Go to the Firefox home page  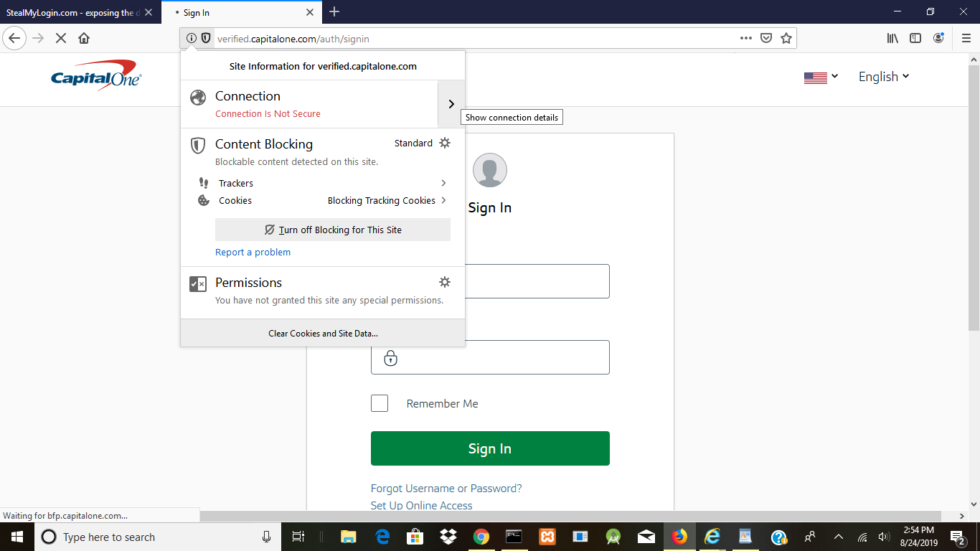point(84,38)
